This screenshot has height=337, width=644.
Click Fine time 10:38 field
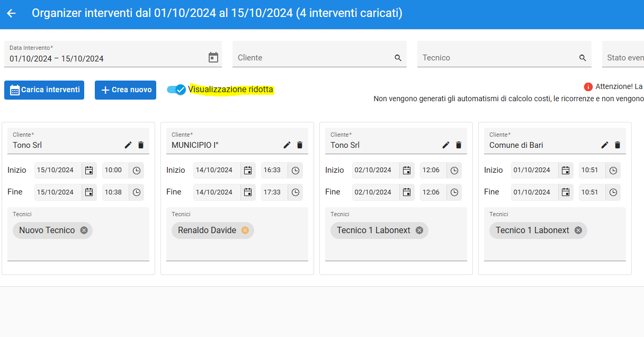(115, 192)
